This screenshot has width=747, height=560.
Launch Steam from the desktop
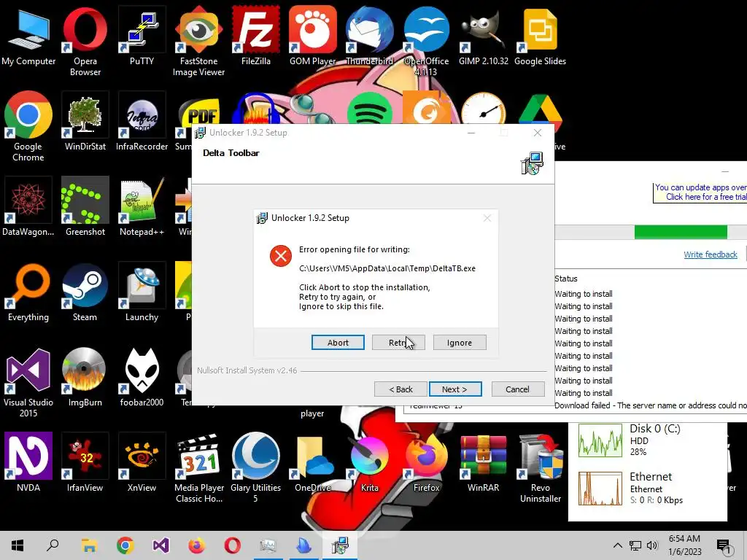pyautogui.click(x=85, y=292)
